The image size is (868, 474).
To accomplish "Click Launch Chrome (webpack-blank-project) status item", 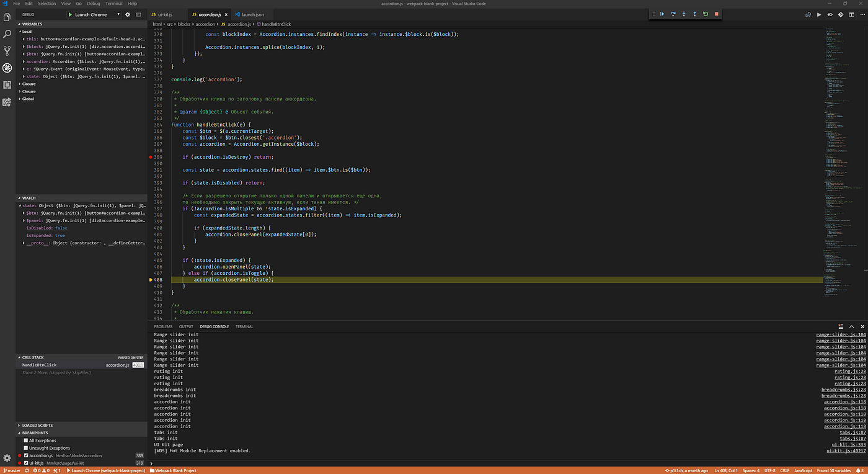I will coord(105,470).
